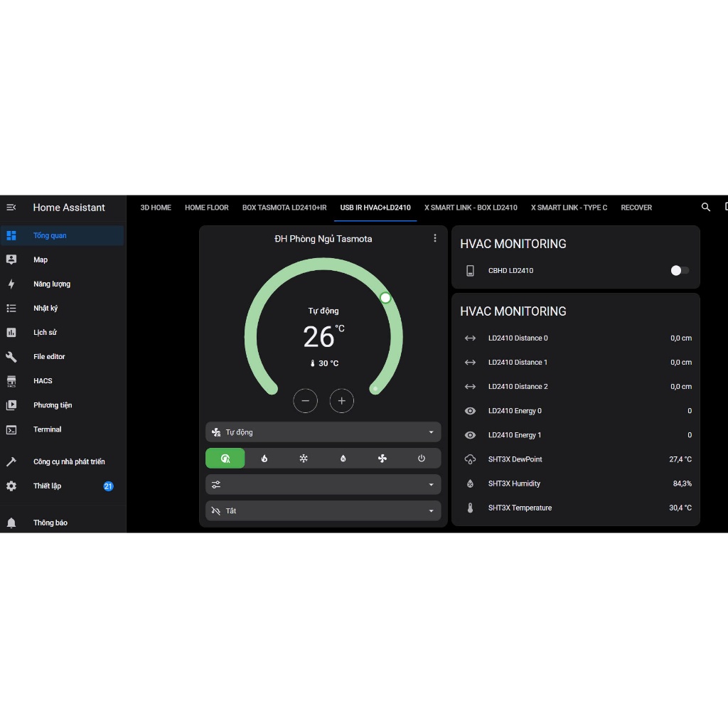Image resolution: width=728 pixels, height=728 pixels.
Task: Open Thiết lập settings in the sidebar
Action: (48, 486)
